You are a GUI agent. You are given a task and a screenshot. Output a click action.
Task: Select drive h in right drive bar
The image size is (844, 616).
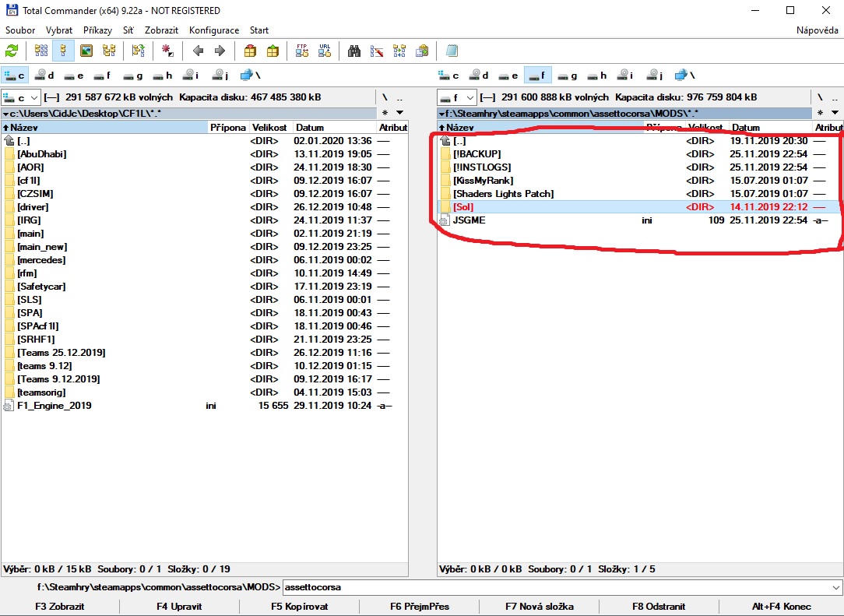[x=596, y=76]
